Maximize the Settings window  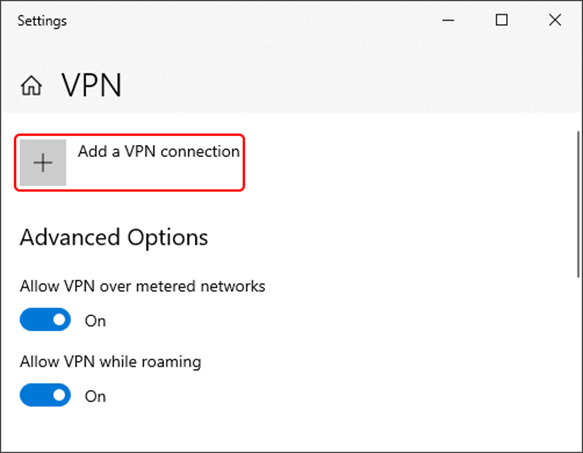click(x=502, y=20)
